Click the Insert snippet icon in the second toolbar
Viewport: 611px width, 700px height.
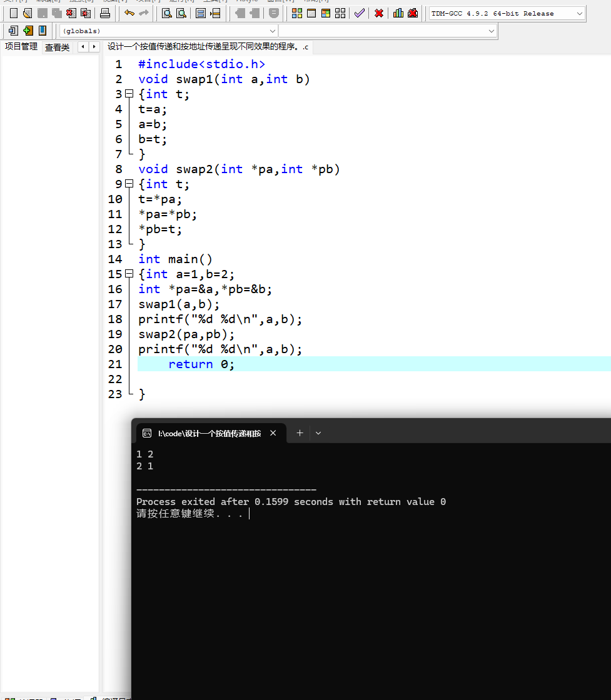coord(13,31)
